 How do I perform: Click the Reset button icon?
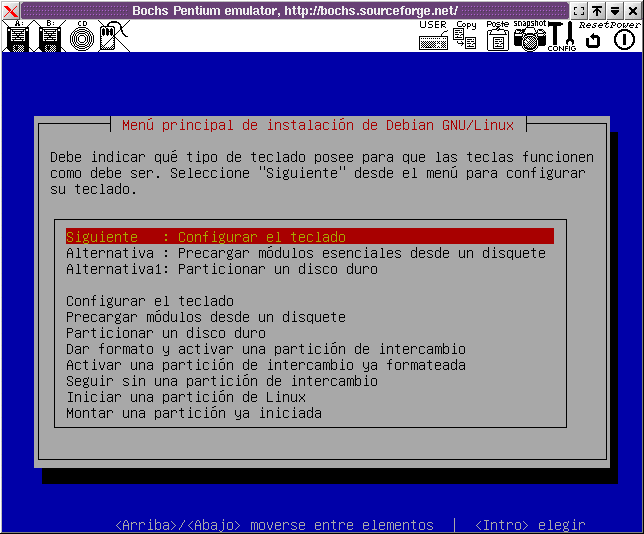[x=593, y=38]
